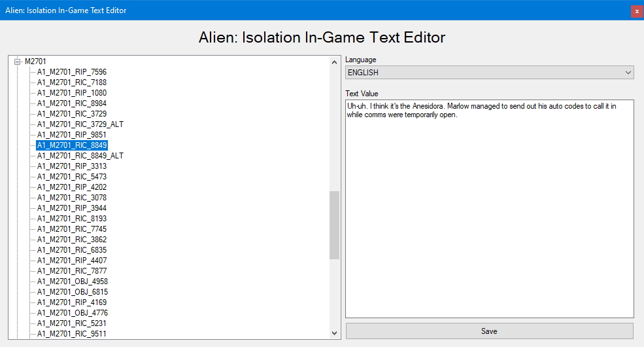Click the M2701 root node label
The height and width of the screenshot is (347, 644).
pyautogui.click(x=35, y=62)
